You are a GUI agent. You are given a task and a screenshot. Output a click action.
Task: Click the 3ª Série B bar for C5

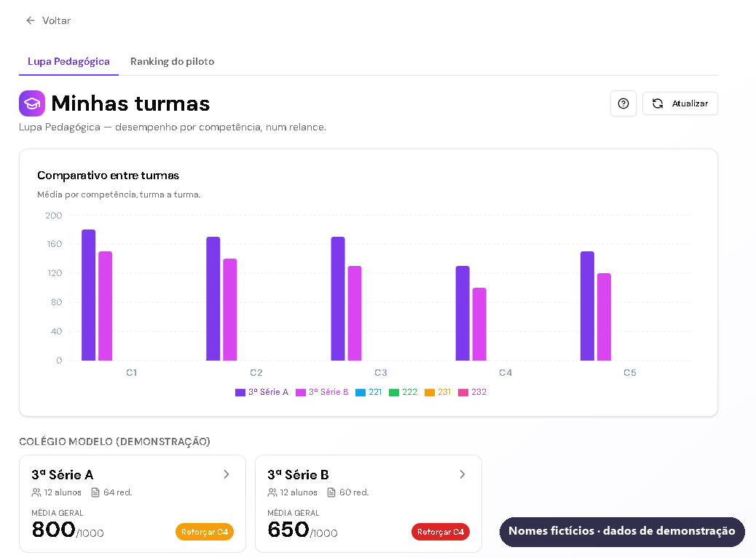(604, 317)
